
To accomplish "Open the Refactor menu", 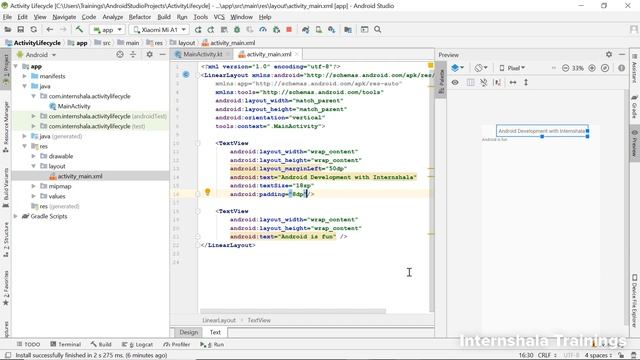I will pos(140,17).
